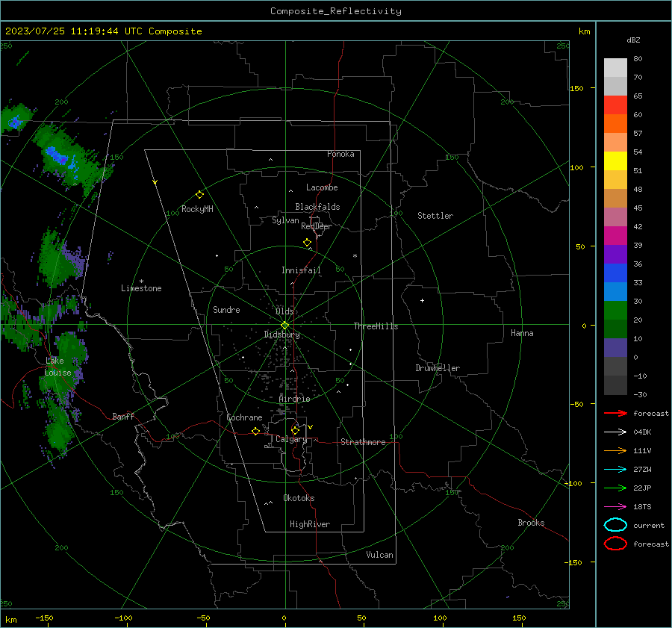
Task: Click the Lake Louise label
Action: [57, 367]
